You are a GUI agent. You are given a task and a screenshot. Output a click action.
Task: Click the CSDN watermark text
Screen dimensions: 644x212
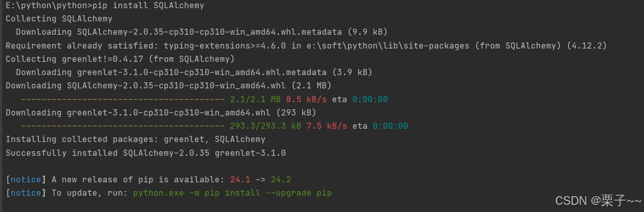(x=598, y=201)
